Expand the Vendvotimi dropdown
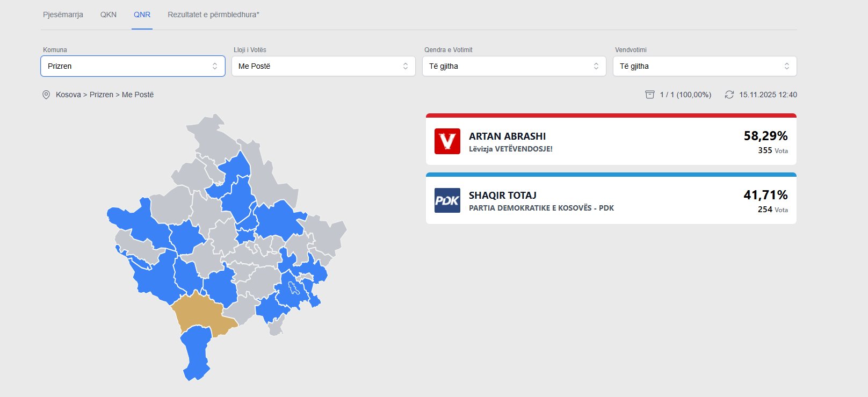This screenshot has width=868, height=397. (705, 66)
